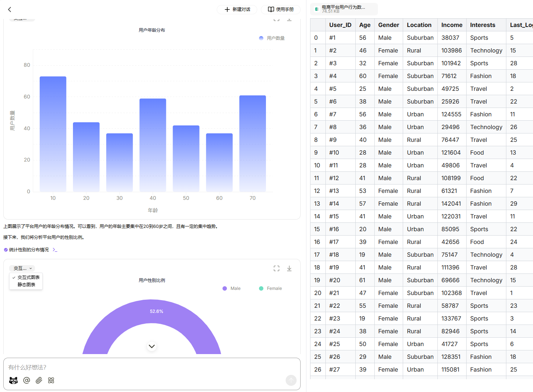533x392 pixels.
Task: Click the Age column header
Action: click(x=365, y=25)
